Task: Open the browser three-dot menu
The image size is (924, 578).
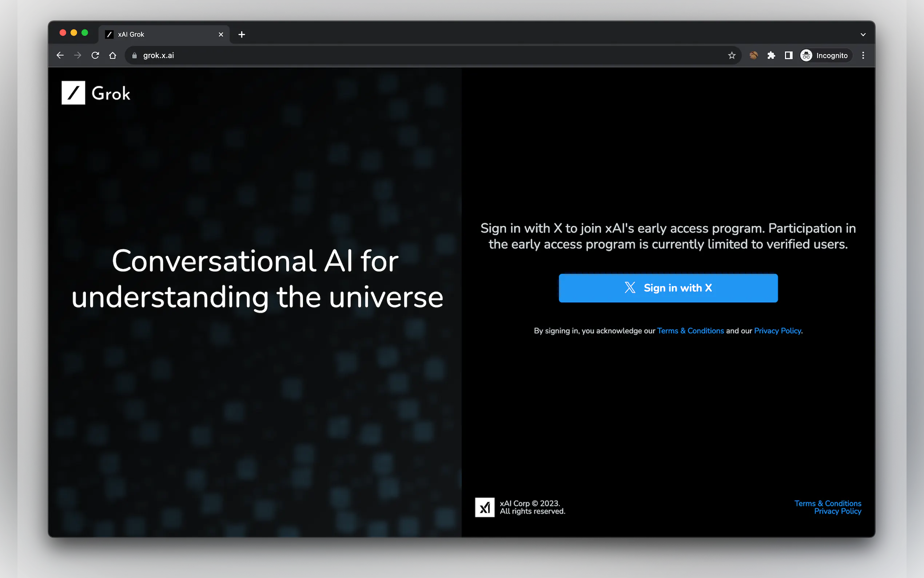Action: pos(863,55)
